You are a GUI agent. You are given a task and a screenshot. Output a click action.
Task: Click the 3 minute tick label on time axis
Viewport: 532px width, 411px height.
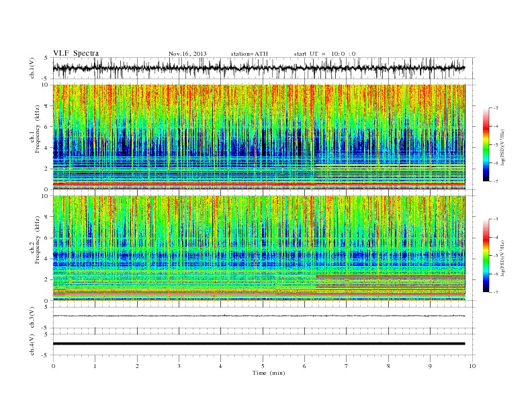[179, 366]
